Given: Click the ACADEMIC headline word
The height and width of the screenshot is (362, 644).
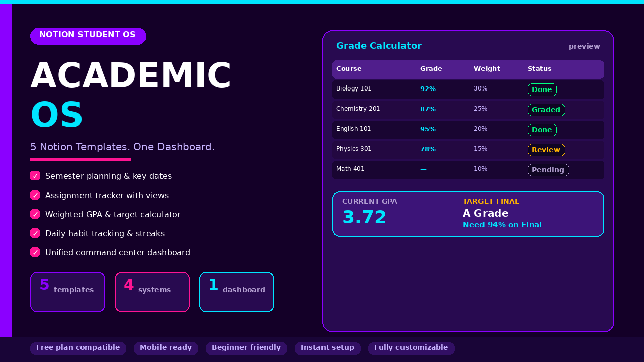Looking at the screenshot, I should click(131, 76).
